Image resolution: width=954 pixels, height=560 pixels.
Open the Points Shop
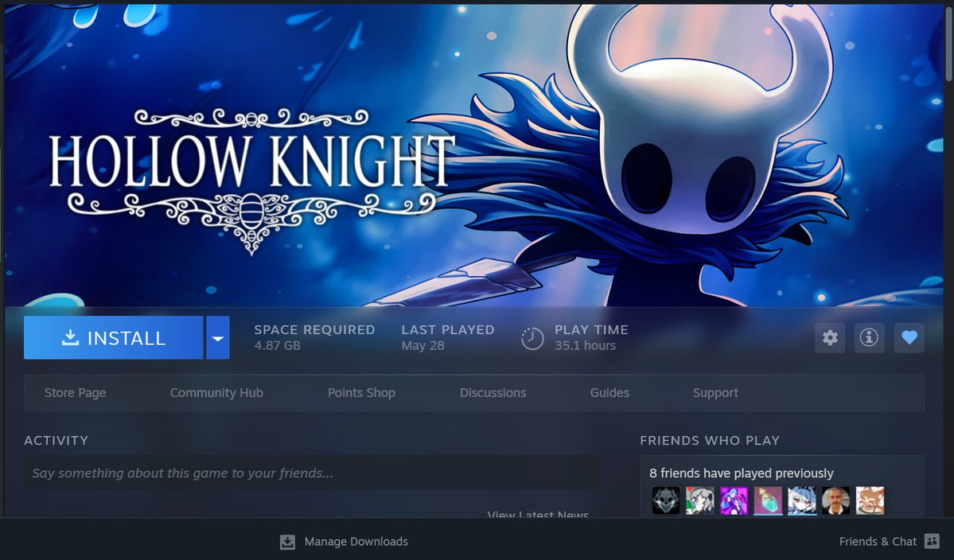pos(361,393)
